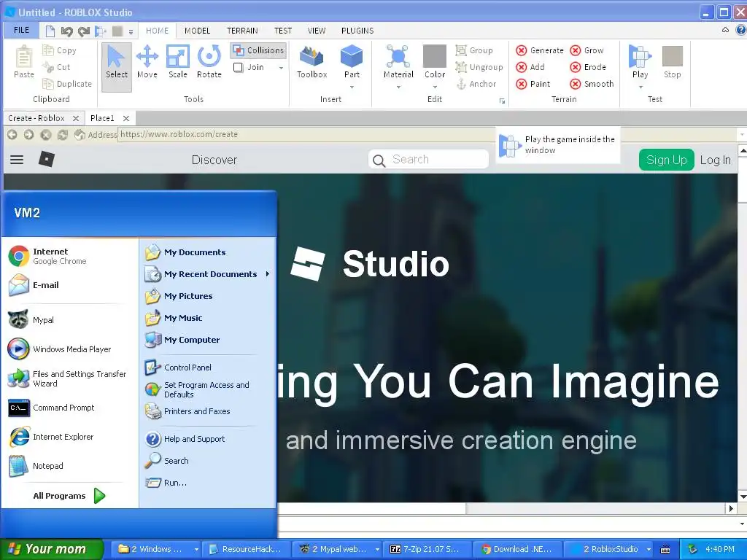Click the browser back arrow button
Screen dimensions: 747x560
point(12,135)
